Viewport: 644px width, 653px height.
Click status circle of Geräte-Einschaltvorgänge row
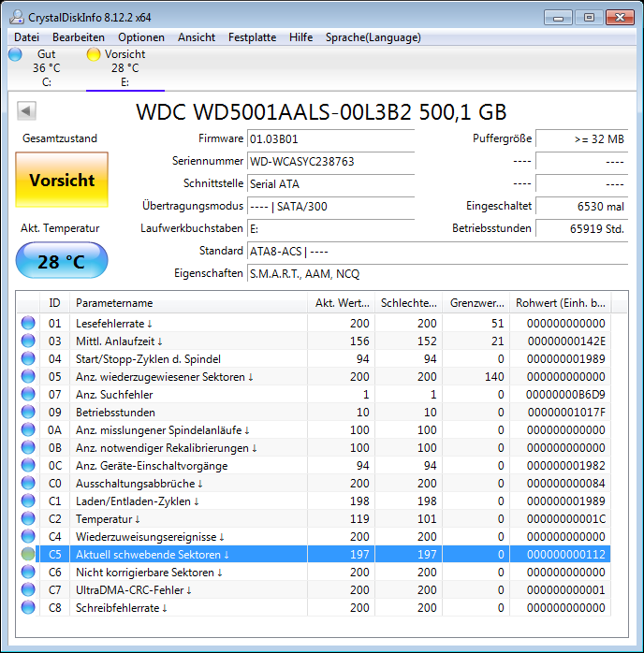click(x=28, y=466)
